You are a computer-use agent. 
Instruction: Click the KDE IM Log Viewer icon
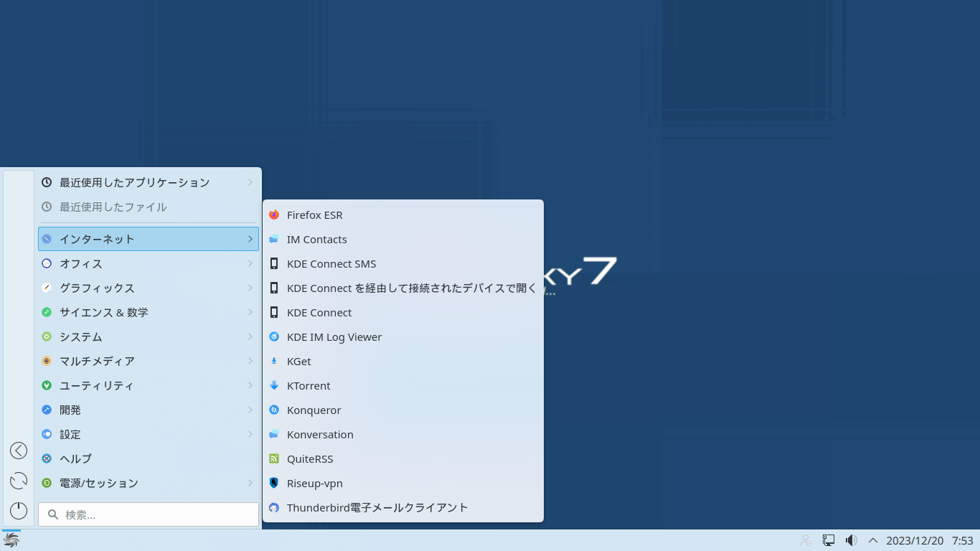tap(274, 336)
